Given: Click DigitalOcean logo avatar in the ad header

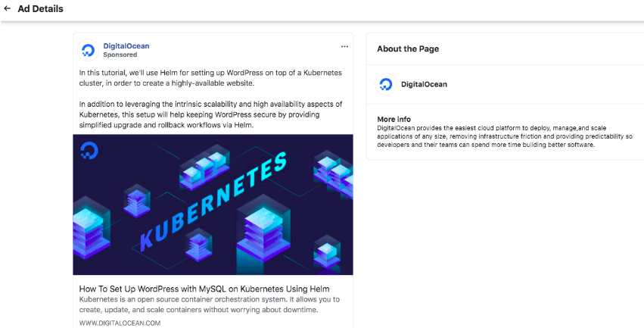Looking at the screenshot, I should coord(89,50).
